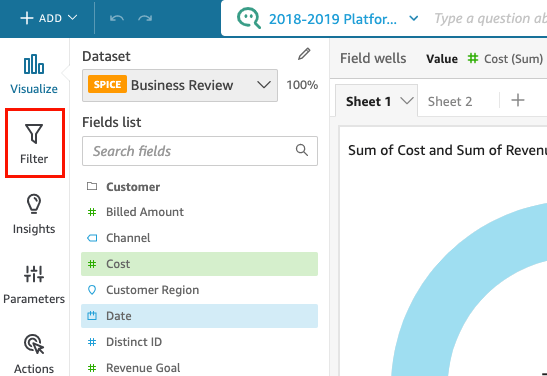The image size is (547, 376).
Task: Add a new sheet with plus
Action: pyautogui.click(x=518, y=100)
